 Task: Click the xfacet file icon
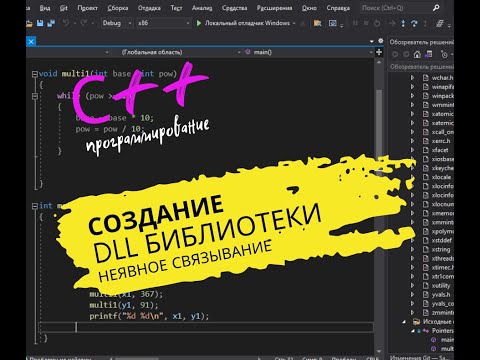(426, 150)
